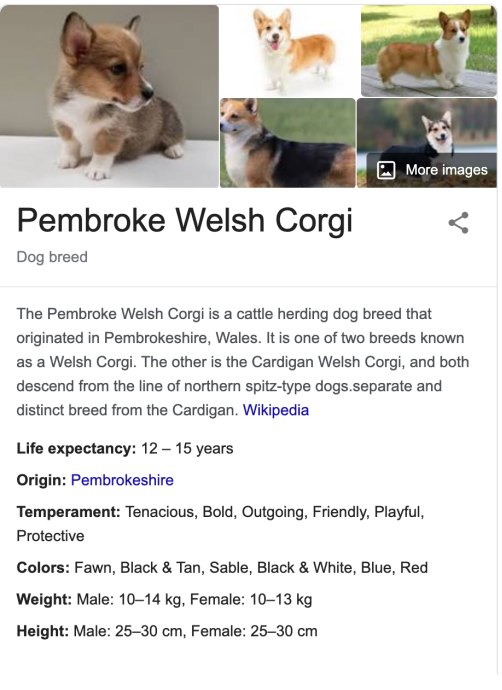
Task: Click the Weight label
Action: [x=44, y=599]
